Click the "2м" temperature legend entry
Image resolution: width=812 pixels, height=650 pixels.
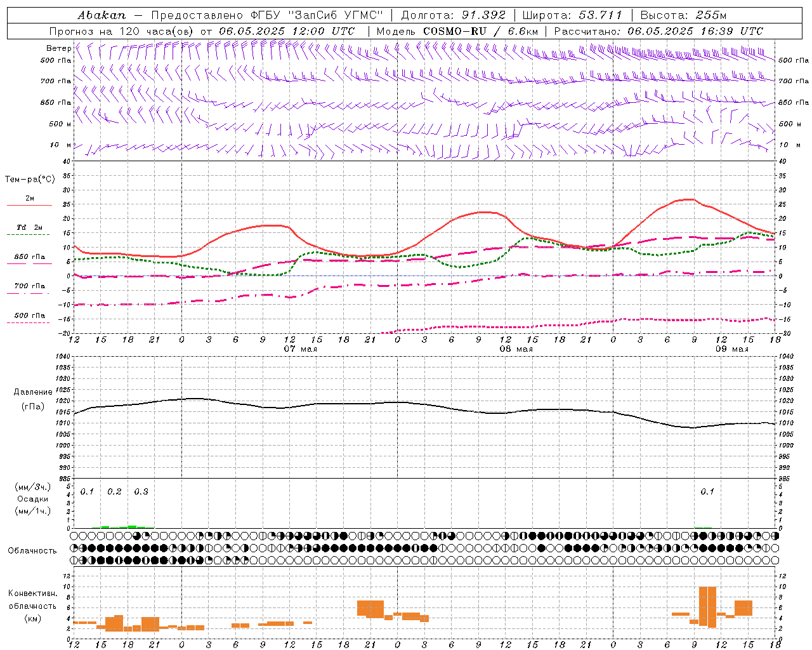point(30,198)
